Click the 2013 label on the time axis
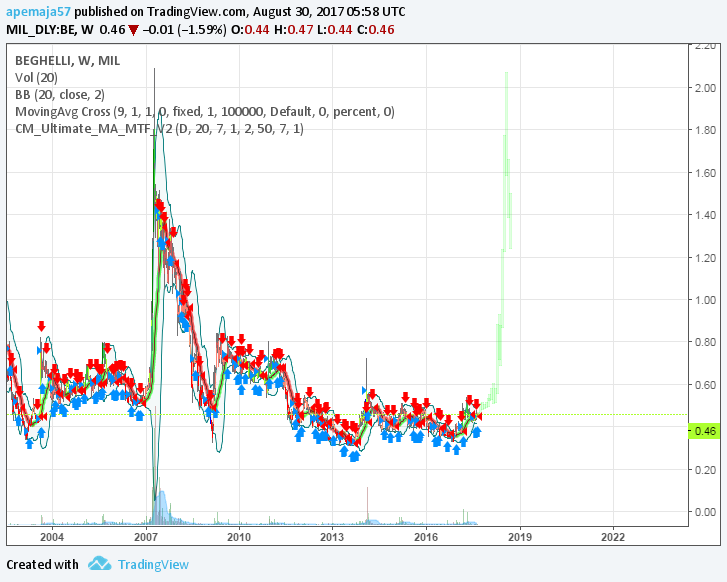The width and height of the screenshot is (727, 582). pos(332,537)
